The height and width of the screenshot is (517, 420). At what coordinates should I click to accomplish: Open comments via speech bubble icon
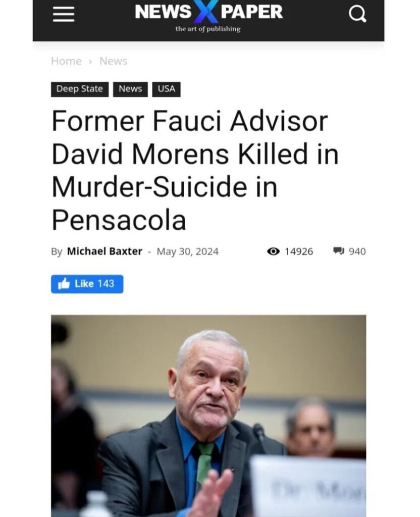[x=339, y=251]
